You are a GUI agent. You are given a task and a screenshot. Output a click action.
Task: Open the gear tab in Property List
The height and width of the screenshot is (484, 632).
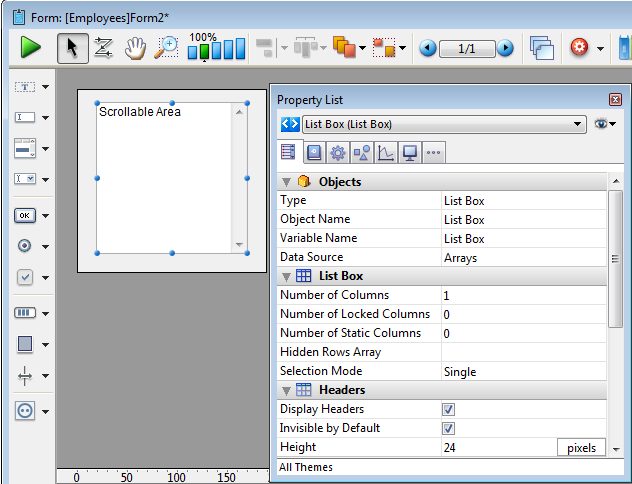(338, 152)
